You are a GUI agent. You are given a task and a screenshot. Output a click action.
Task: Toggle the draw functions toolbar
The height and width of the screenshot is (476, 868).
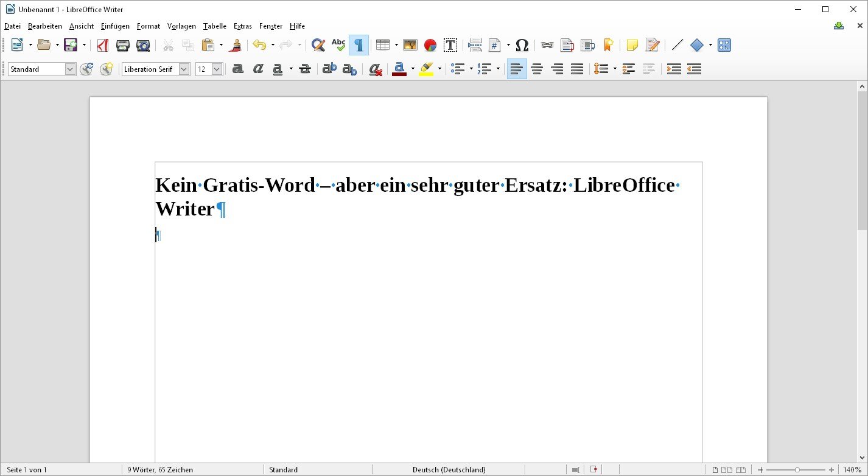pyautogui.click(x=724, y=45)
